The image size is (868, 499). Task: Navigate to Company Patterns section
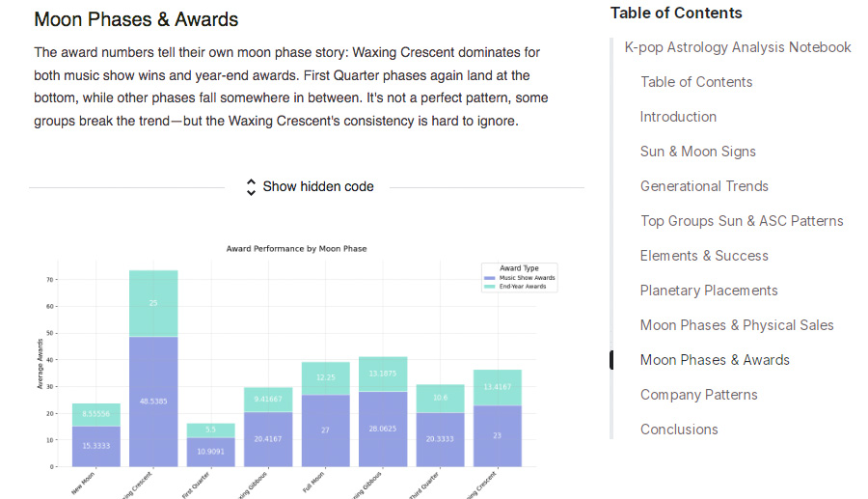click(698, 395)
